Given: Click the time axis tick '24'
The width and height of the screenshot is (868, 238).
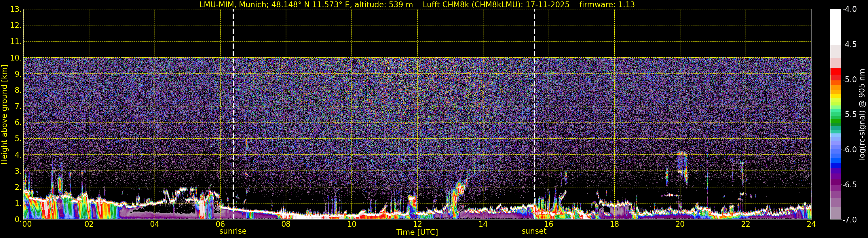Looking at the screenshot, I should [811, 224].
